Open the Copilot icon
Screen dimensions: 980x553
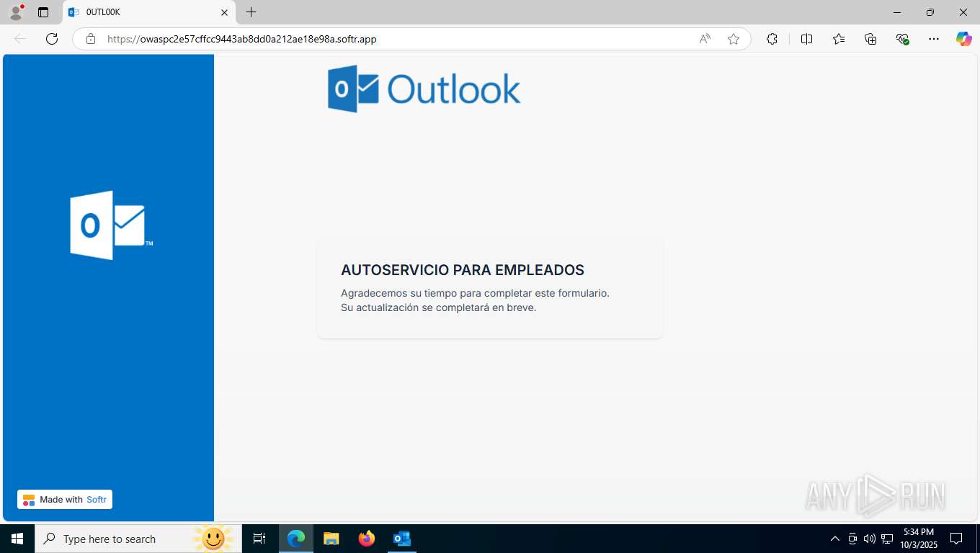964,39
